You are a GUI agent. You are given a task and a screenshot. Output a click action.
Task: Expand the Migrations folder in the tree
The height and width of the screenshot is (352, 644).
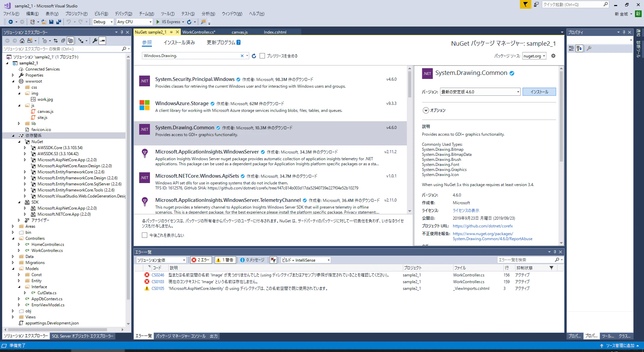13,263
